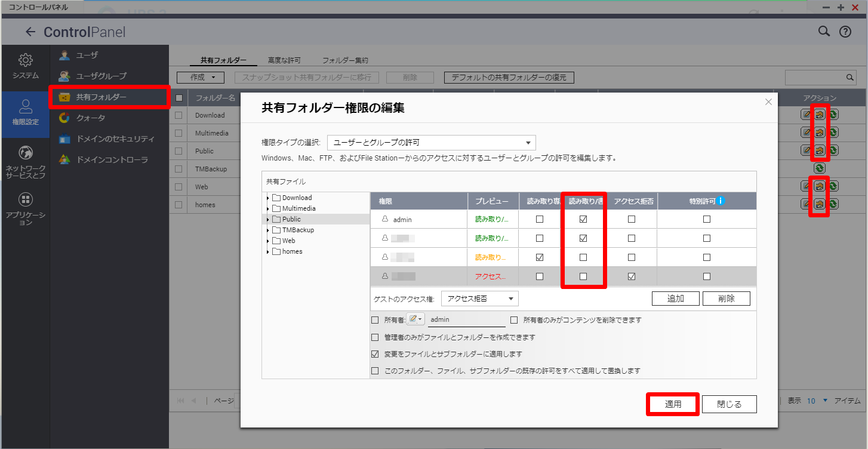Open the ユーザグループ page

(109, 76)
